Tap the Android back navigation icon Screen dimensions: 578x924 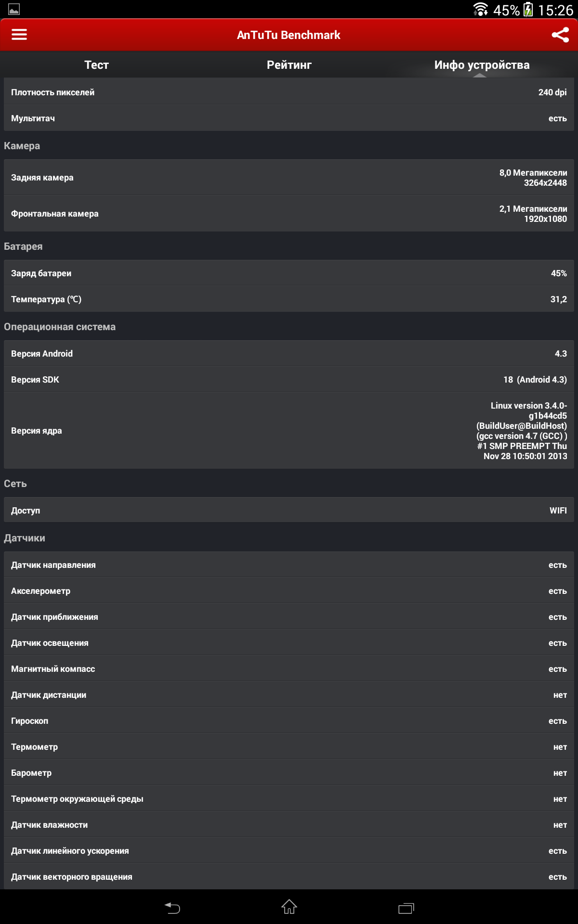pyautogui.click(x=172, y=908)
